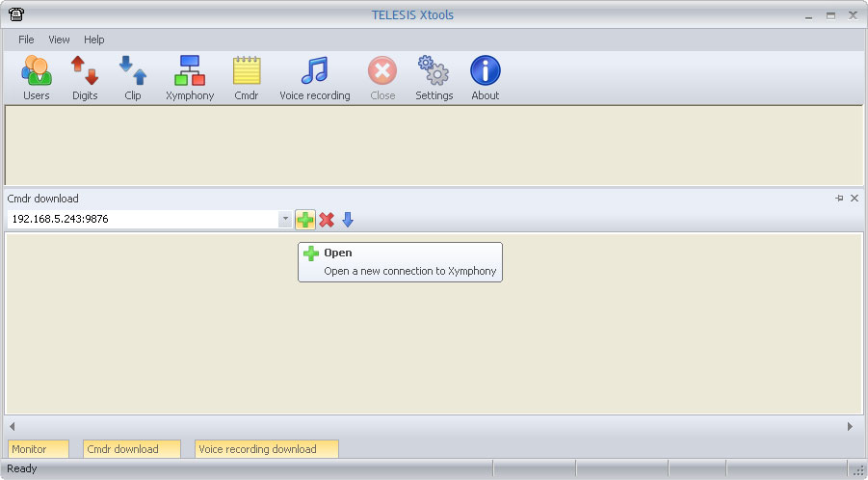
Task: Click the red X disconnect icon
Action: (x=327, y=220)
